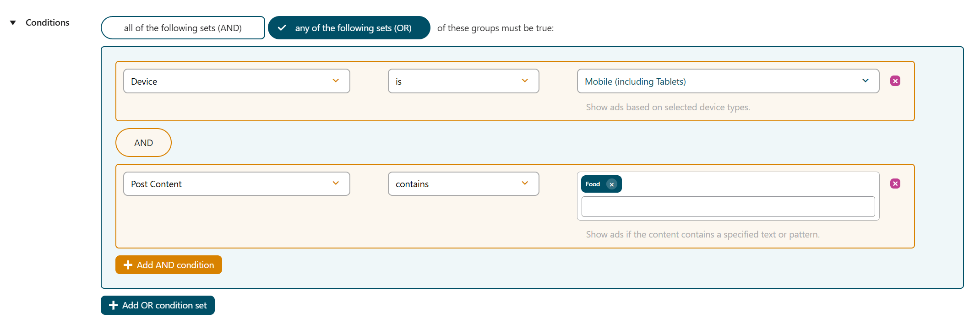Open the Post Content condition type dropdown
Screen dimensions: 980x324
click(236, 184)
